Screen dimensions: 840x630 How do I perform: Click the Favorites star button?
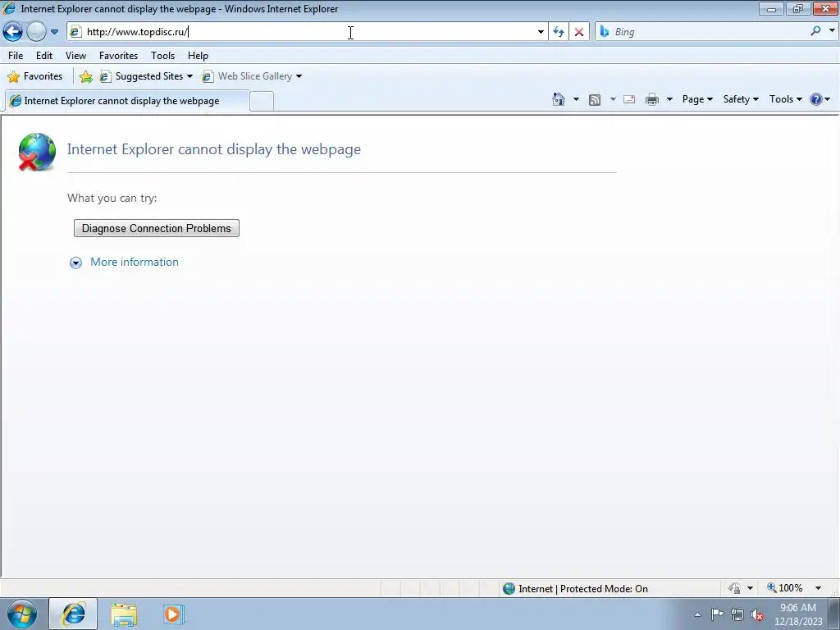point(35,76)
